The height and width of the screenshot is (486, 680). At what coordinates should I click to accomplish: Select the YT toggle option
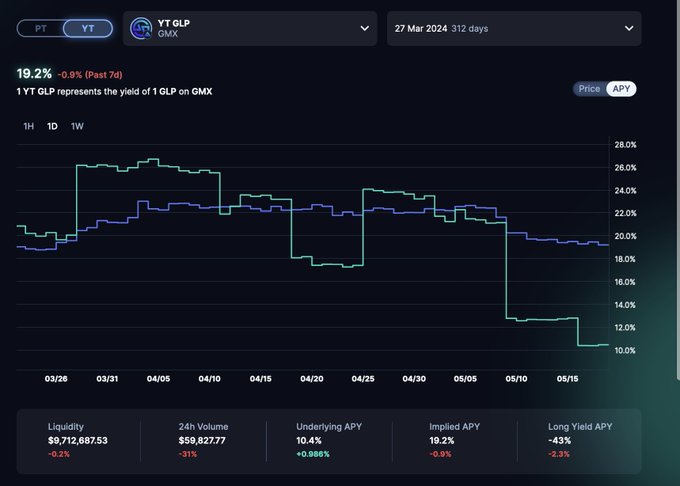(x=88, y=29)
